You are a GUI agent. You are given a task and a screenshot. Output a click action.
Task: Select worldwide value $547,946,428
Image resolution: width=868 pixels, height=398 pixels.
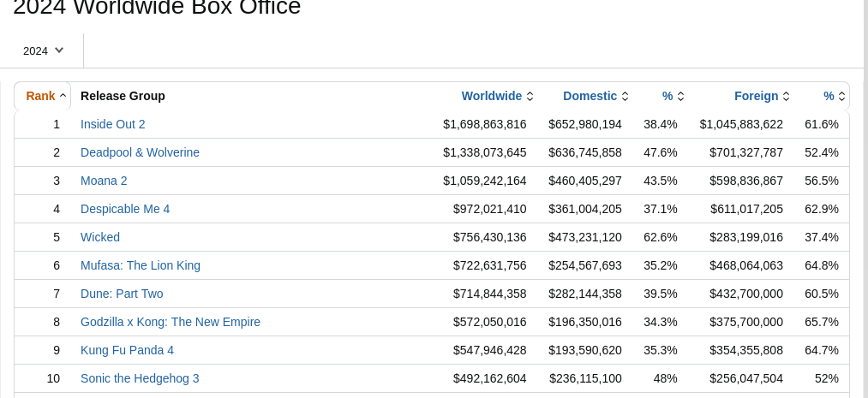tap(490, 350)
